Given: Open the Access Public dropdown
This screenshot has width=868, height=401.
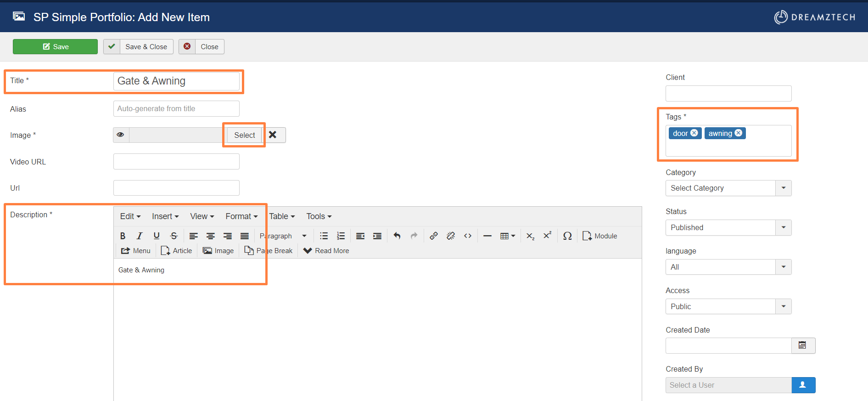Looking at the screenshot, I should point(728,306).
